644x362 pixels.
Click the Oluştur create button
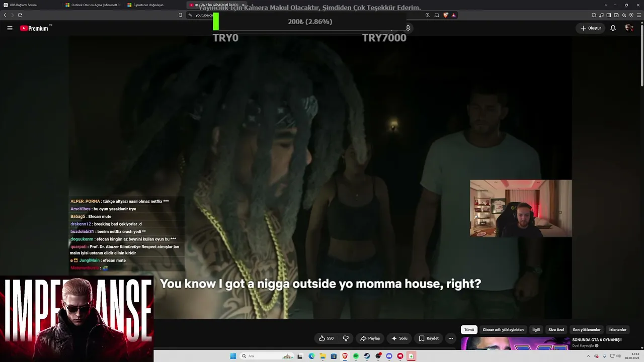pyautogui.click(x=591, y=28)
